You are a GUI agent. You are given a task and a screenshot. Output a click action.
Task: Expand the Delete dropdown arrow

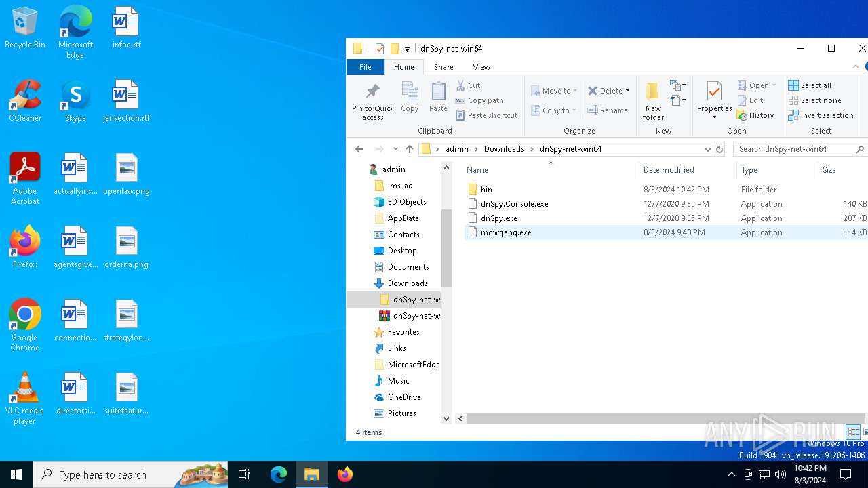[627, 91]
